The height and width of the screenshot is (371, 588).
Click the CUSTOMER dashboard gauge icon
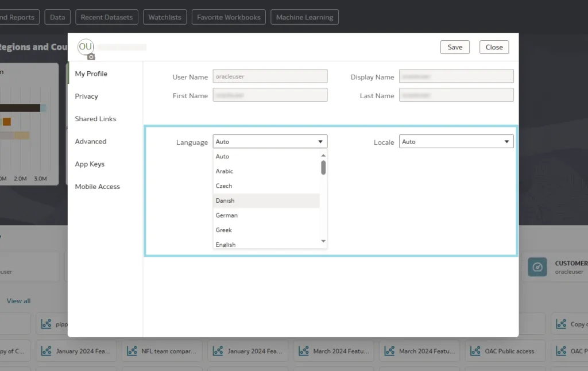click(537, 267)
